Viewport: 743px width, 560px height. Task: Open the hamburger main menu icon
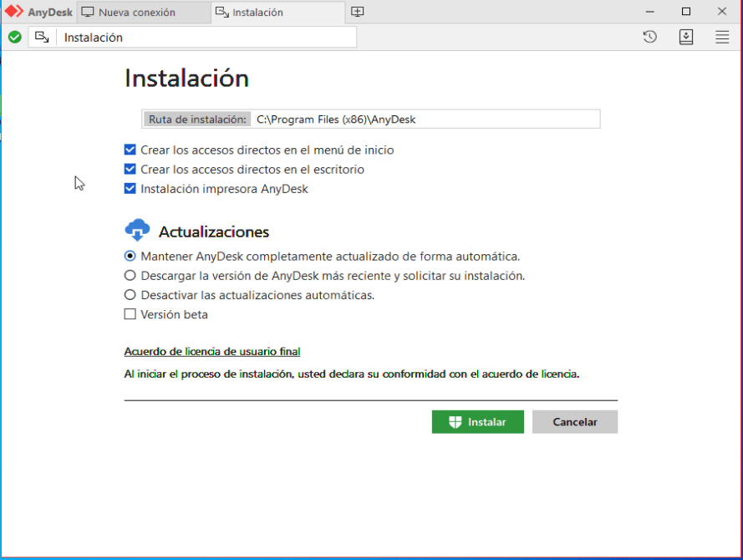pos(722,37)
